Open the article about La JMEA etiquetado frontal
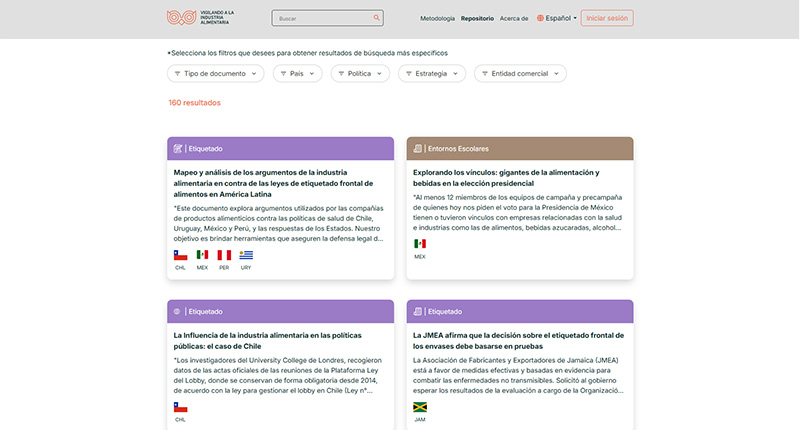800x430 pixels. [518, 340]
